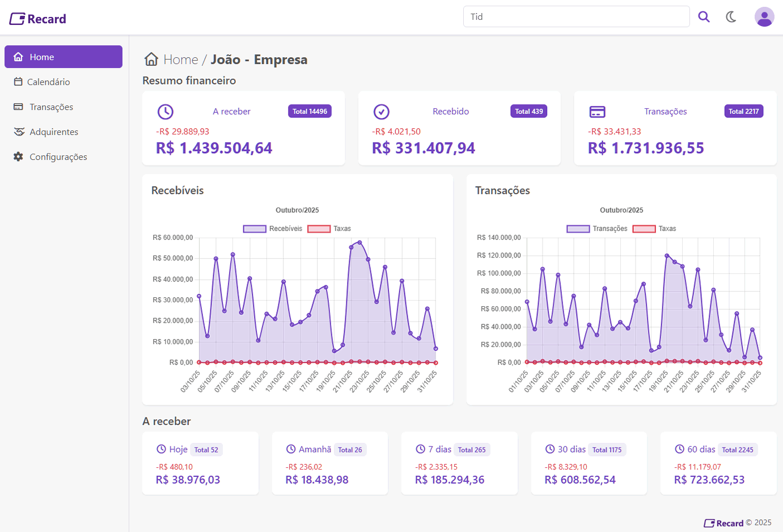Toggle dark mode with moon icon
Viewport: 783px width, 532px height.
point(731,17)
